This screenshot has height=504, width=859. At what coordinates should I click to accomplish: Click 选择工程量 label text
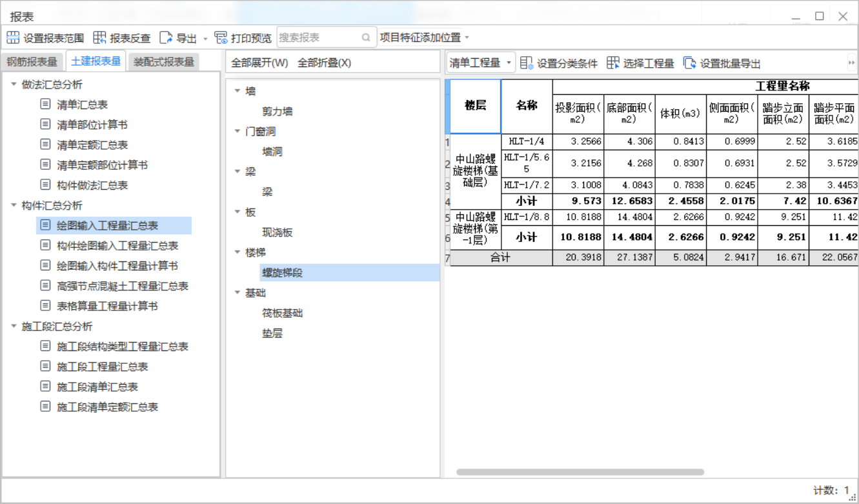tap(649, 63)
